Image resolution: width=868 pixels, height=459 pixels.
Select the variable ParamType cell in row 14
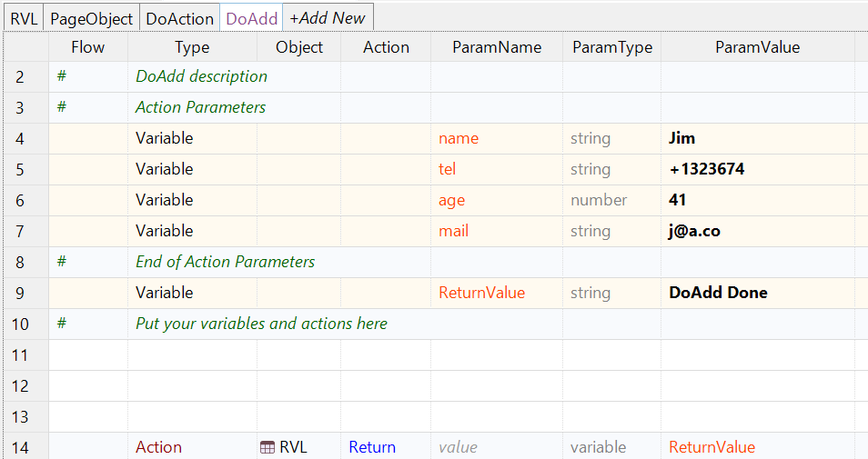pyautogui.click(x=611, y=447)
